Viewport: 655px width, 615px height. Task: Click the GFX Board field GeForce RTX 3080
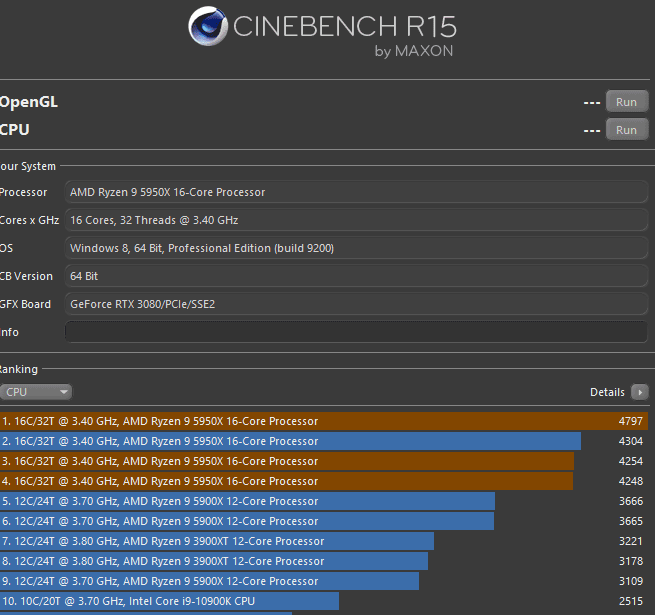(x=356, y=304)
